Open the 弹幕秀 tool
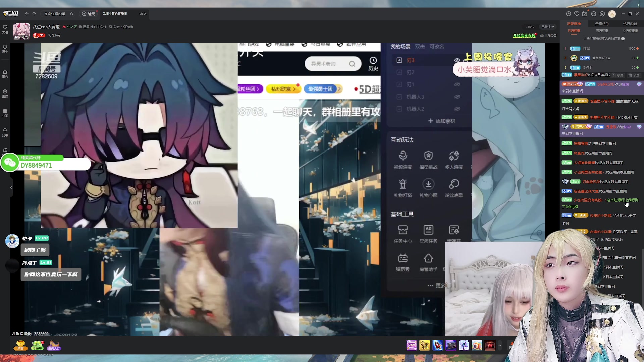Screen dimensions: 644x362 403,262
